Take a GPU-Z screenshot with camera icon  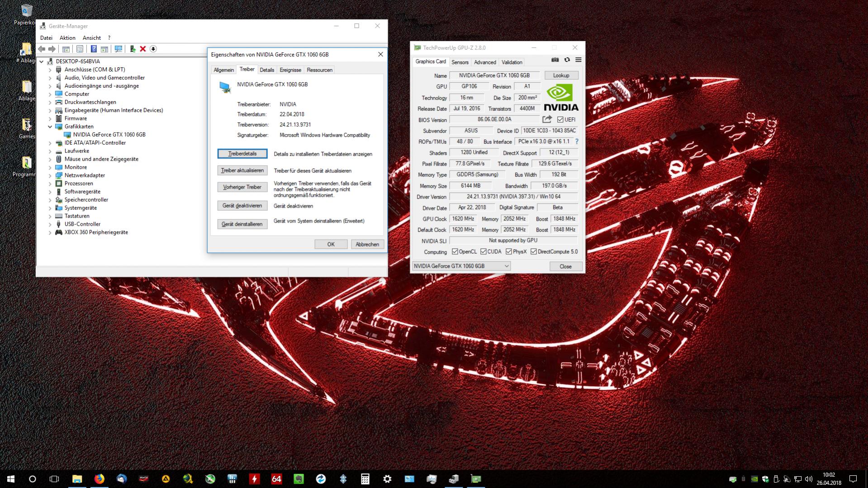coord(555,60)
